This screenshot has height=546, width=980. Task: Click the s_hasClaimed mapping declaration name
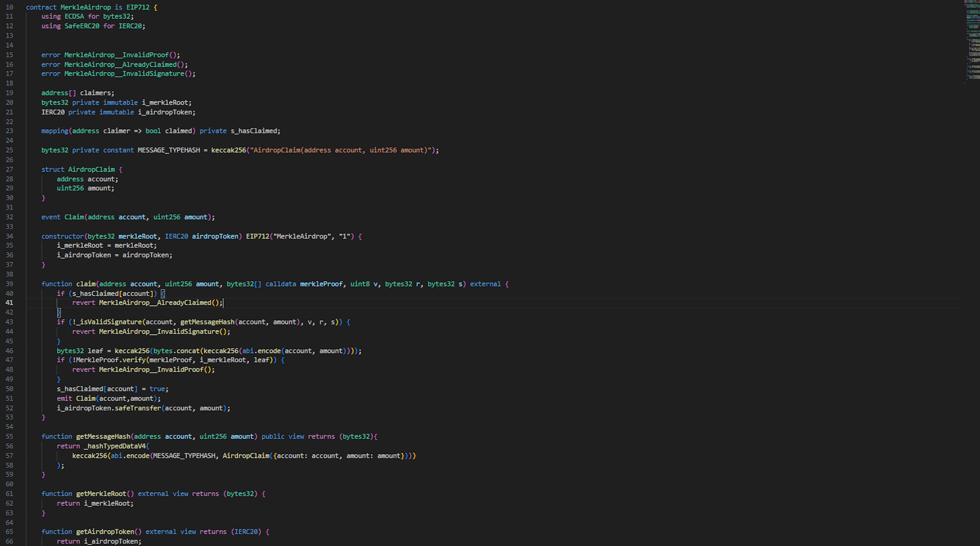(x=254, y=131)
